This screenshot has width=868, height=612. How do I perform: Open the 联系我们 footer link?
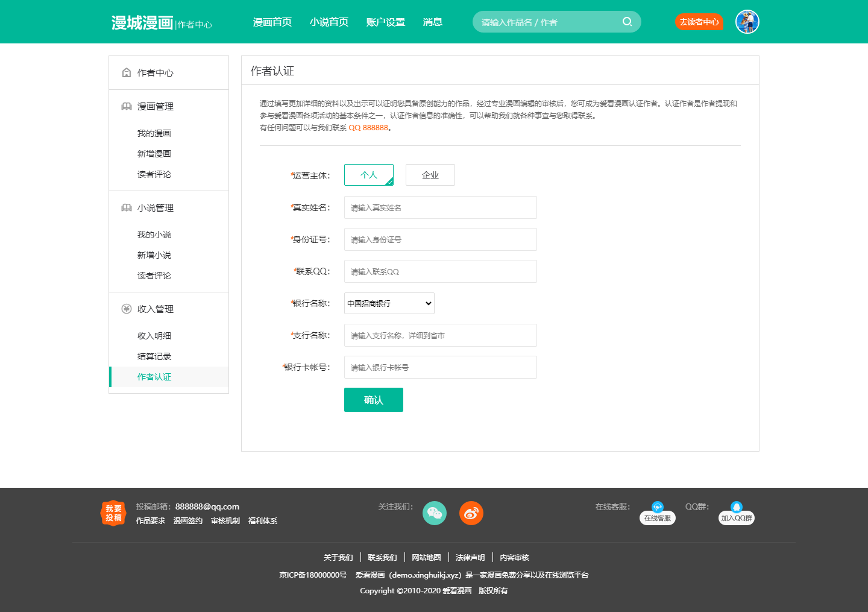click(x=382, y=558)
